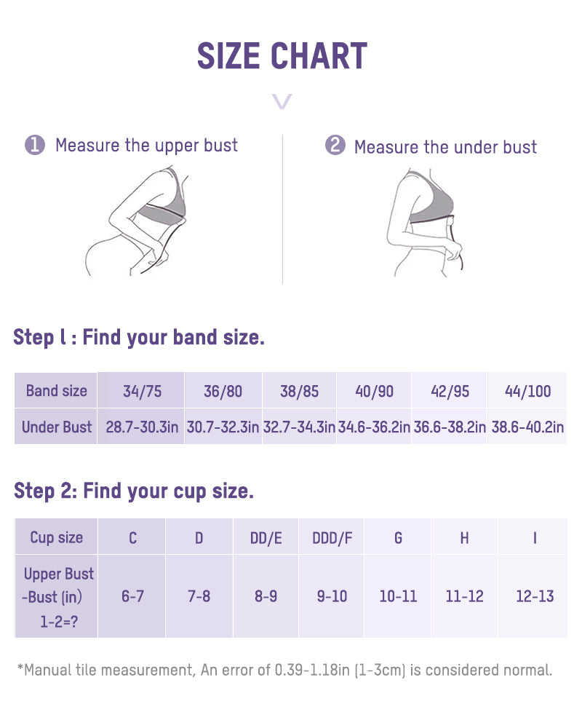The image size is (582, 728).
Task: Select the 36/80 band size cell
Action: point(223,391)
